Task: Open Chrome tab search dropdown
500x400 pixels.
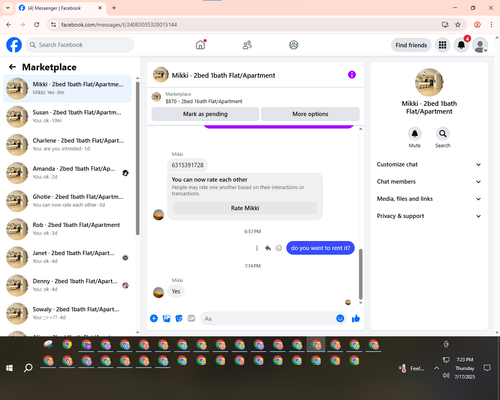Action: click(x=8, y=8)
